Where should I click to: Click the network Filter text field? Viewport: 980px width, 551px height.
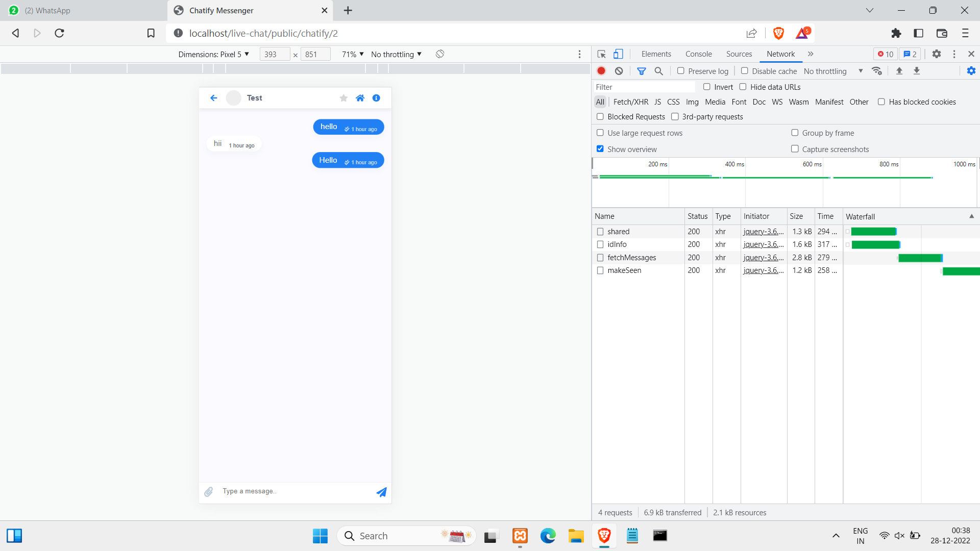coord(645,87)
